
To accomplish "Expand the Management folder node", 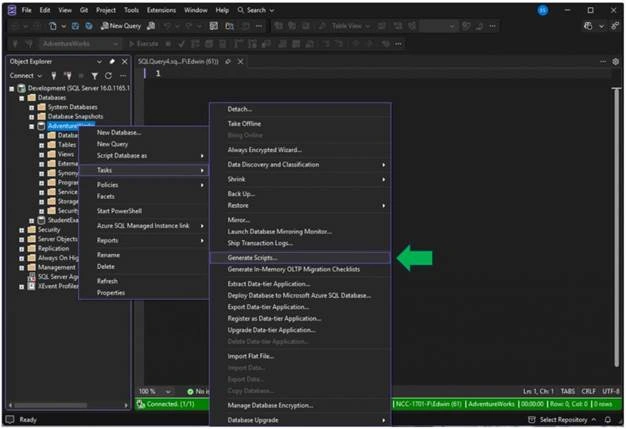I will click(22, 267).
